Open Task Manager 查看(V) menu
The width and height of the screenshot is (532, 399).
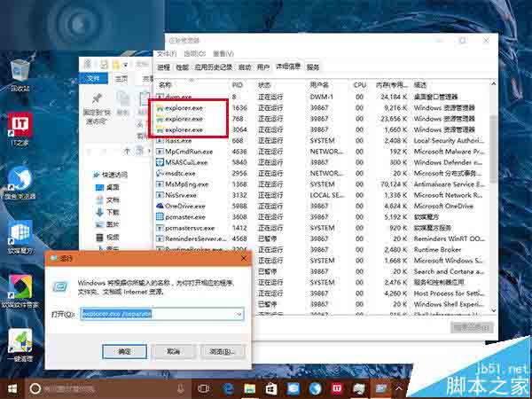click(223, 53)
